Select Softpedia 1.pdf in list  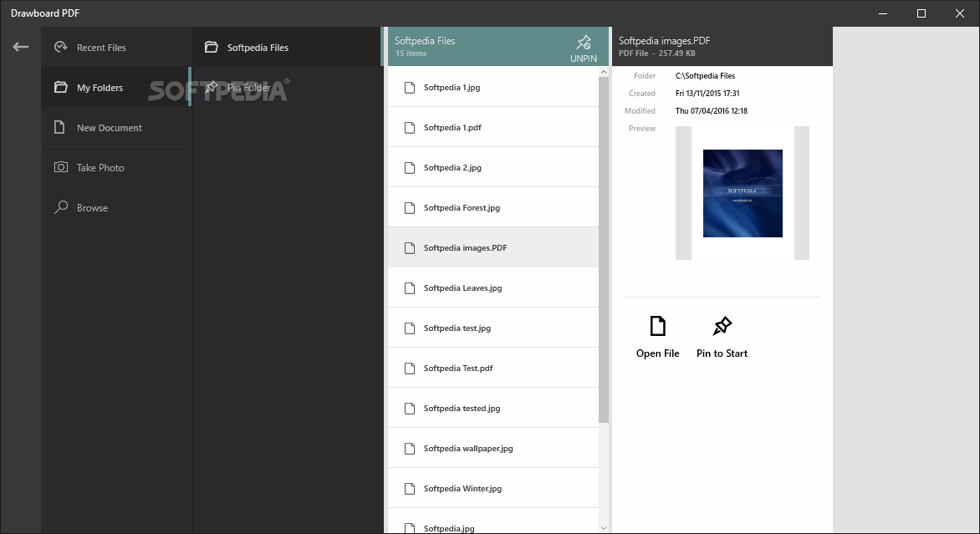[x=493, y=127]
